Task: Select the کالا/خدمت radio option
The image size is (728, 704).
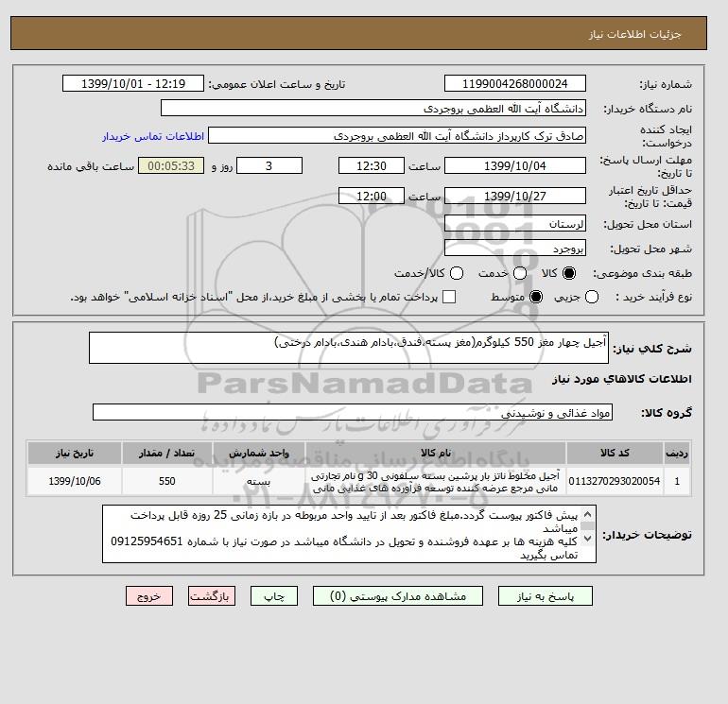Action: click(x=457, y=273)
